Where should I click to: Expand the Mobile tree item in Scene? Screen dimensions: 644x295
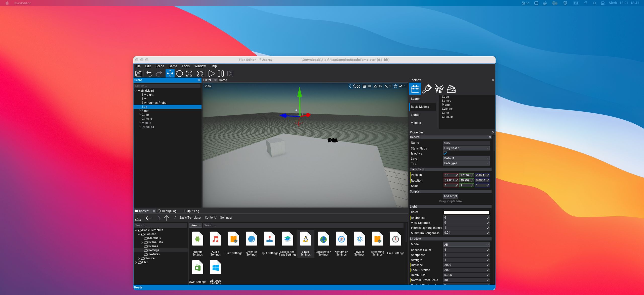[x=140, y=123]
